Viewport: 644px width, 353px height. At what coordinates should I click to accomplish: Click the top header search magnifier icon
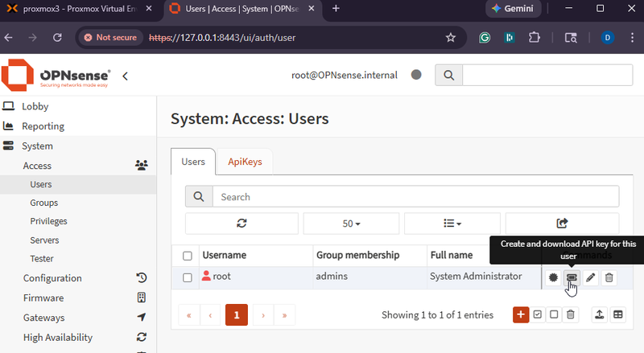pyautogui.click(x=449, y=75)
